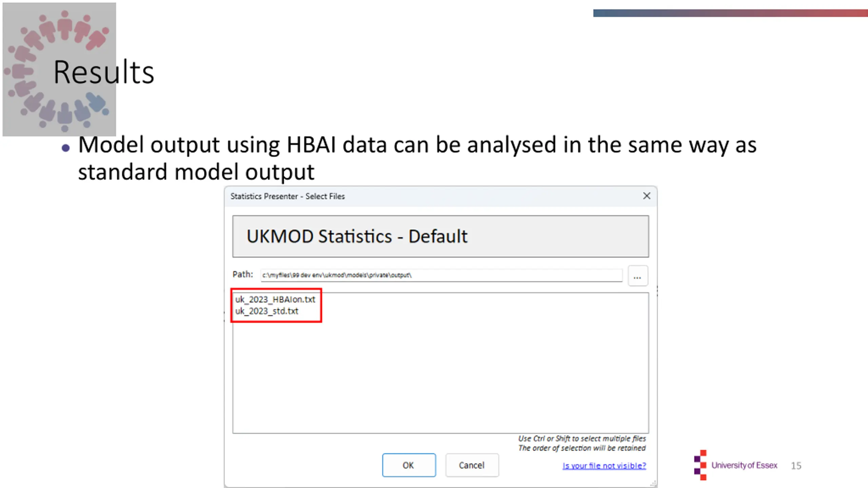Image resolution: width=868 pixels, height=488 pixels.
Task: Select the uk_2023_HBAIon.txt file
Action: click(x=275, y=300)
